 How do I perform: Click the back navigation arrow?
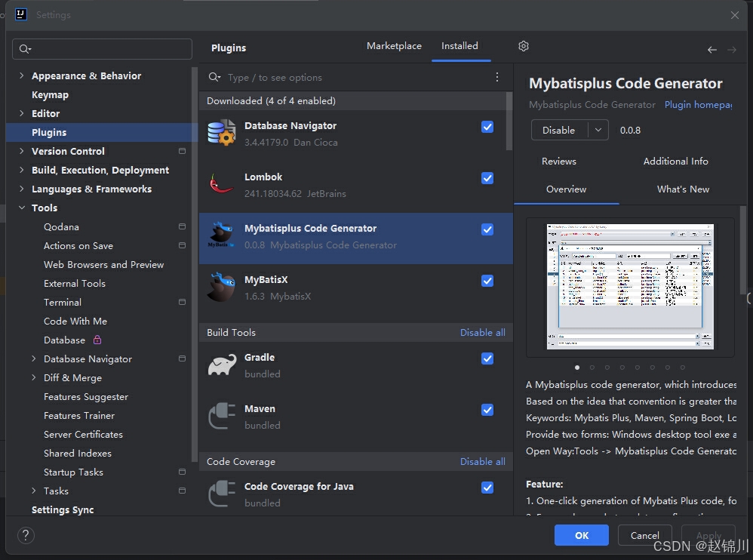(712, 50)
